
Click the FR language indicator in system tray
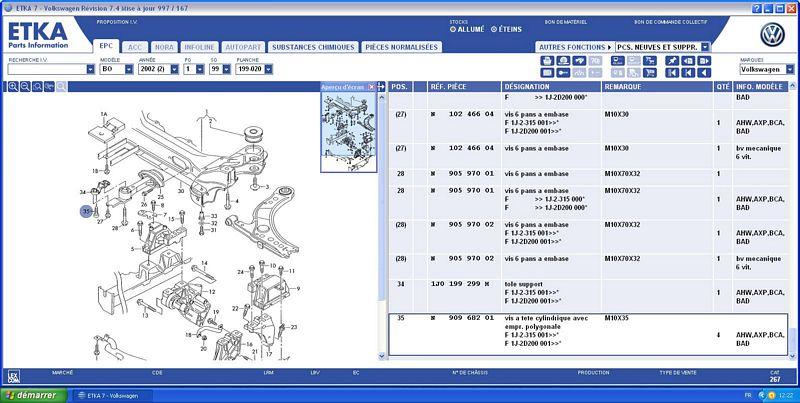click(748, 395)
